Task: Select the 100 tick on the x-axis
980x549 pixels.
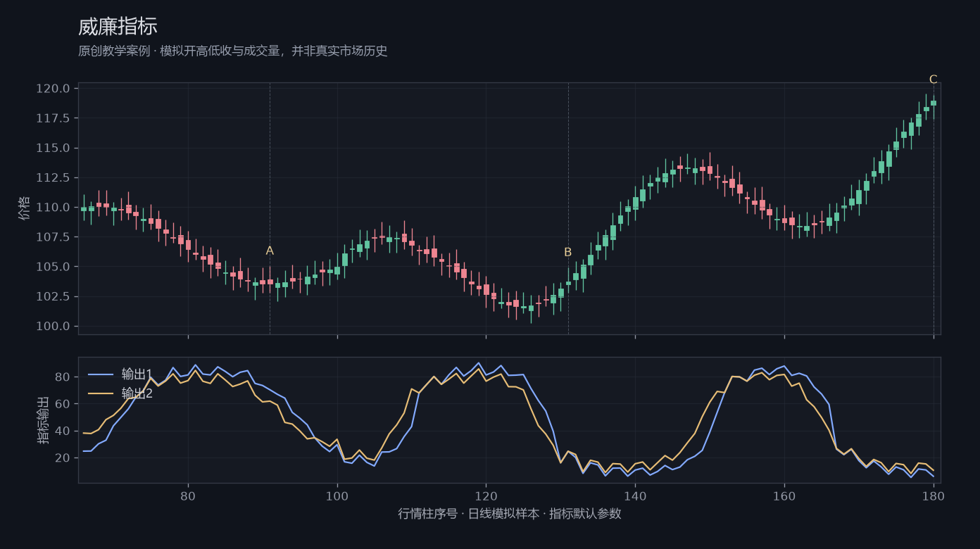Action: click(337, 496)
